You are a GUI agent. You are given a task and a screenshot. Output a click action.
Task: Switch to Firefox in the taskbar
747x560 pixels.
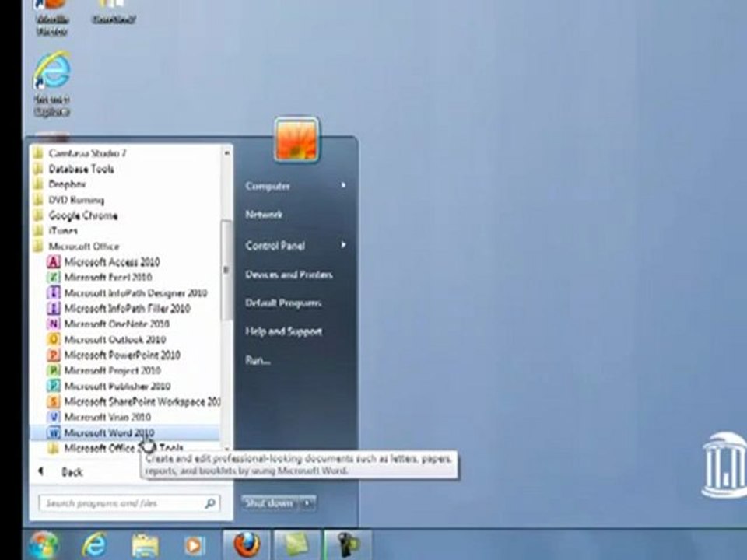tap(247, 545)
